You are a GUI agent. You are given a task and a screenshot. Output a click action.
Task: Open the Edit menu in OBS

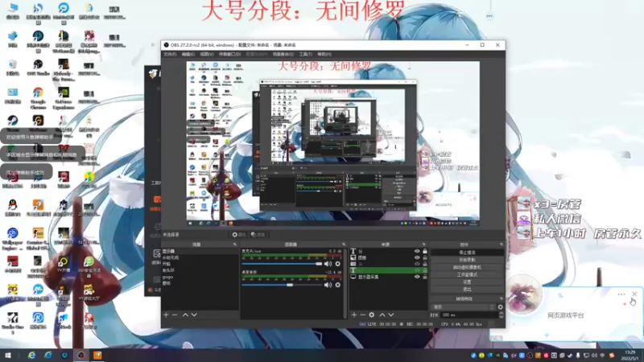[x=188, y=54]
